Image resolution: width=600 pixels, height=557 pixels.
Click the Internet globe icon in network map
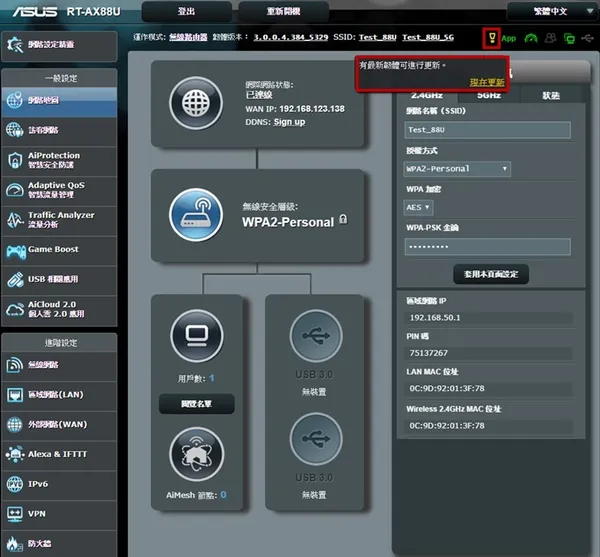196,103
